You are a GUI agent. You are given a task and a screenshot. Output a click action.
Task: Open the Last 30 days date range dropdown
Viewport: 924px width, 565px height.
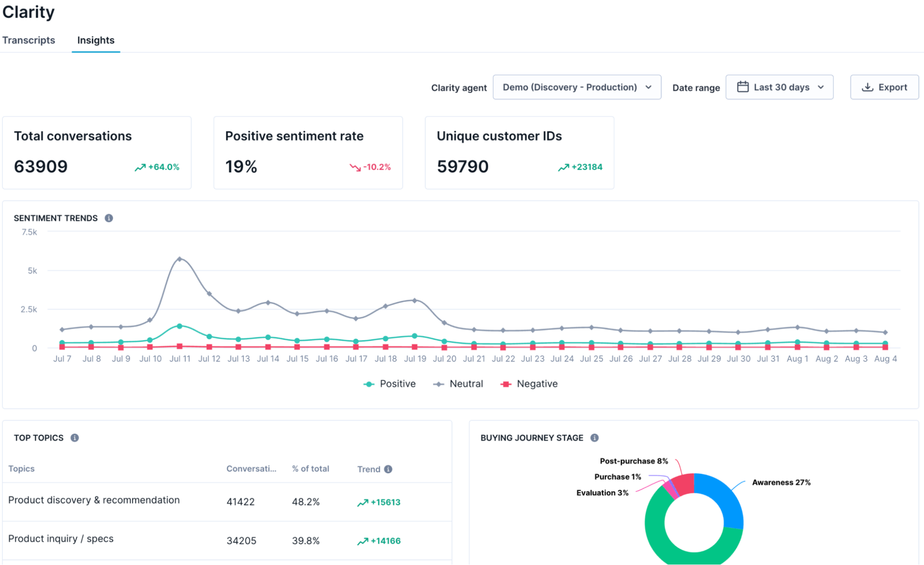coord(779,87)
